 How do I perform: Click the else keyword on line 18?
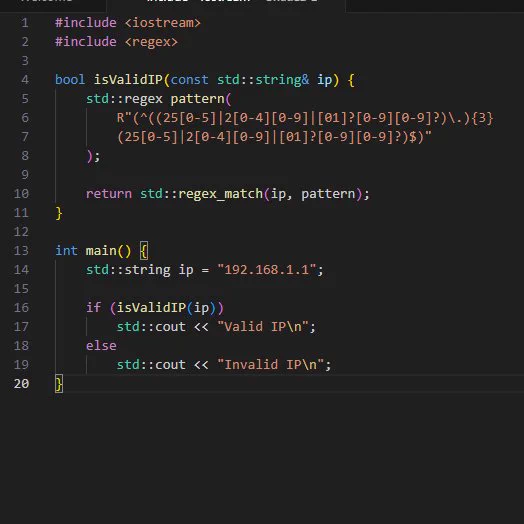(x=101, y=346)
